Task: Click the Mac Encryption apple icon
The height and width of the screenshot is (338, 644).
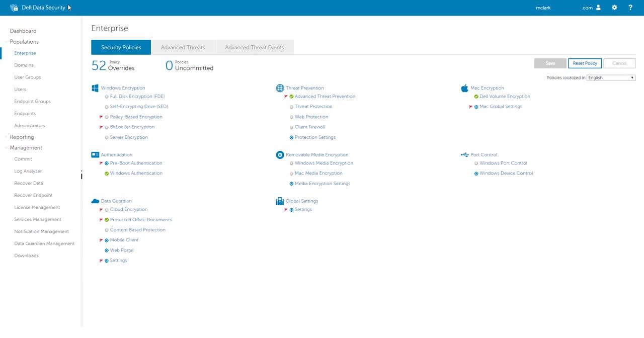Action: coord(464,88)
